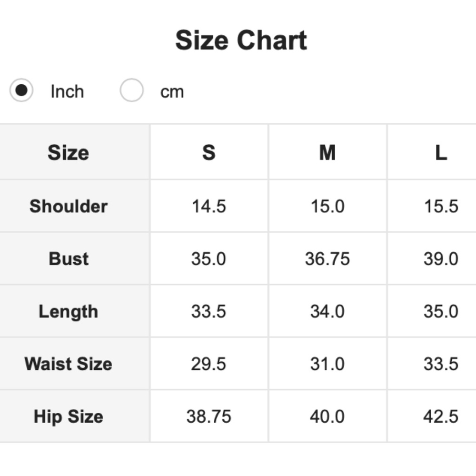Click the Shoulder row label
This screenshot has width=476, height=476.
pyautogui.click(x=69, y=206)
